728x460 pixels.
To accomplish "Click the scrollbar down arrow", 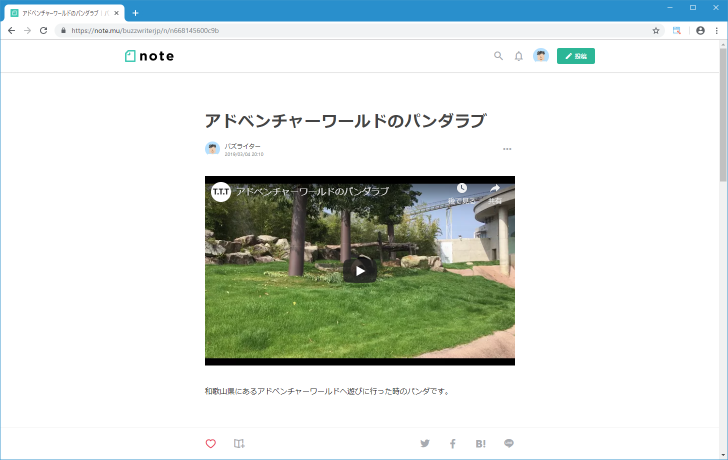I will [x=723, y=455].
